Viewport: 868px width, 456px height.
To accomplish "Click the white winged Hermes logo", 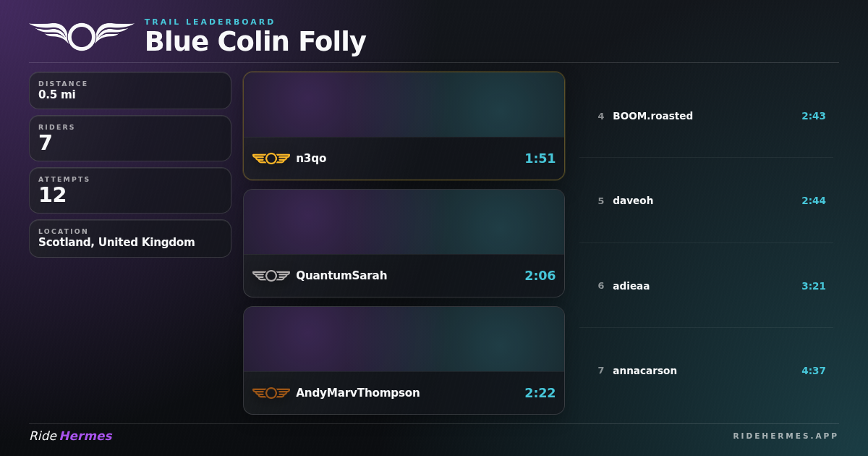I will click(x=82, y=36).
